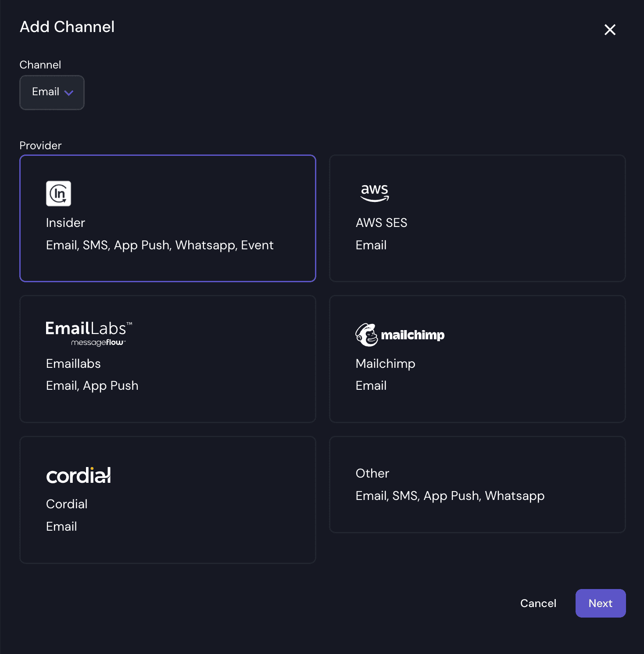
Task: Click the "Email, SMS, App Push, Whatsapp" text
Action: pos(450,496)
